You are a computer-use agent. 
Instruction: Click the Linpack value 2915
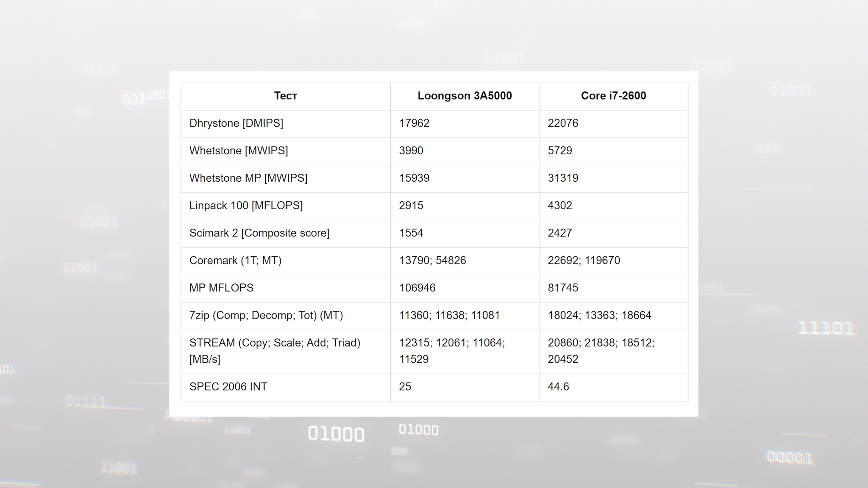pyautogui.click(x=411, y=205)
